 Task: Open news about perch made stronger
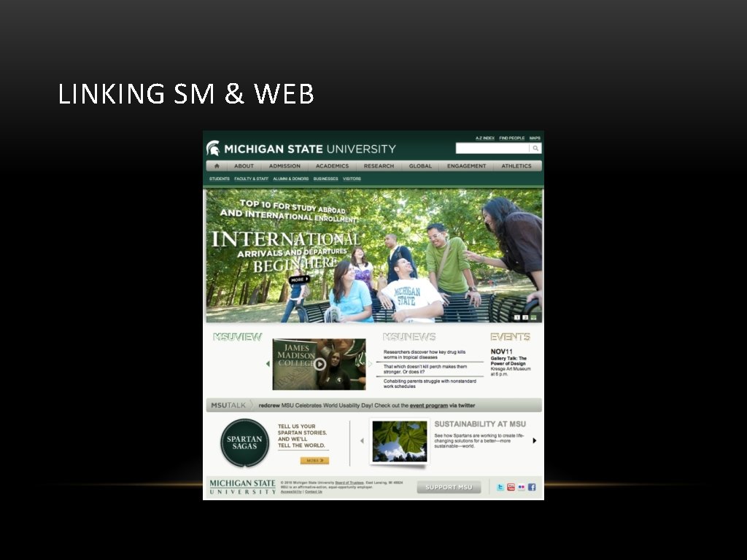point(425,369)
